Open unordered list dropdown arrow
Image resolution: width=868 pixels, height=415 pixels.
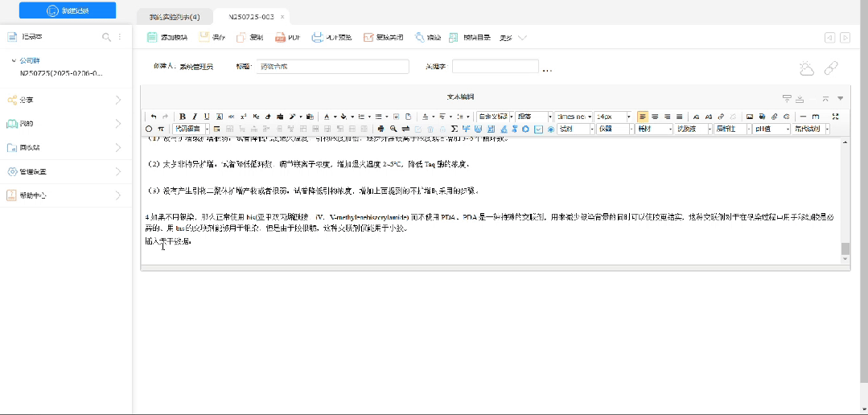point(386,117)
